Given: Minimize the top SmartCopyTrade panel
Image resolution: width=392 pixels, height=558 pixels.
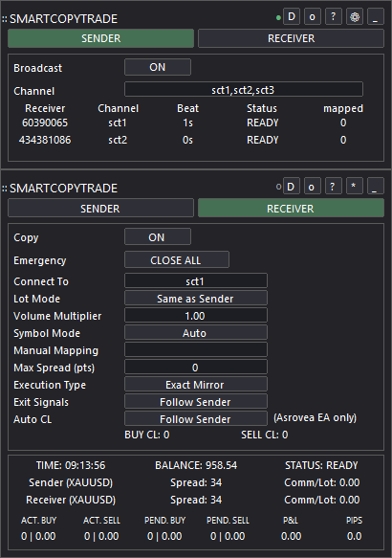Looking at the screenshot, I should pyautogui.click(x=376, y=16).
